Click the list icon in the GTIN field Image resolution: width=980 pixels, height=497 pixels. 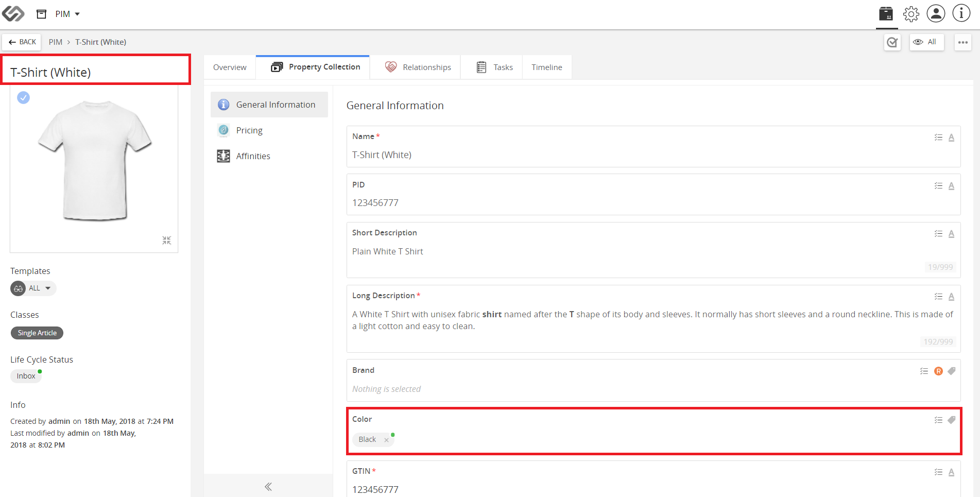tap(938, 472)
